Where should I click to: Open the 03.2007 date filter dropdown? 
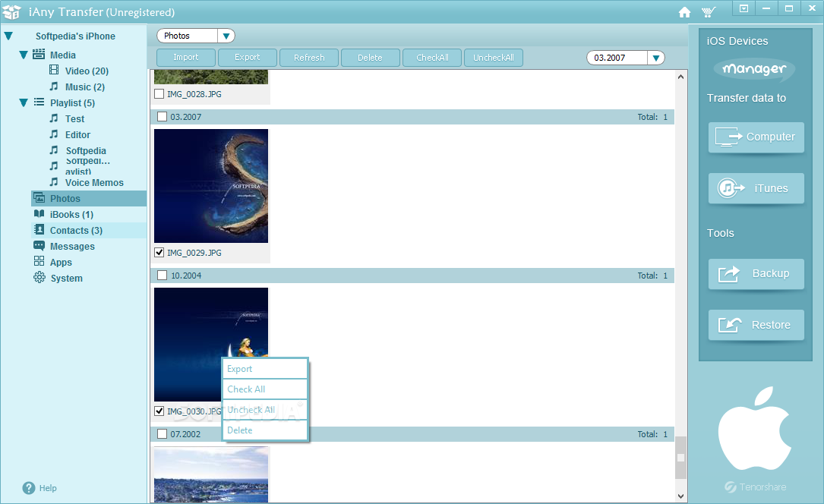pos(656,58)
